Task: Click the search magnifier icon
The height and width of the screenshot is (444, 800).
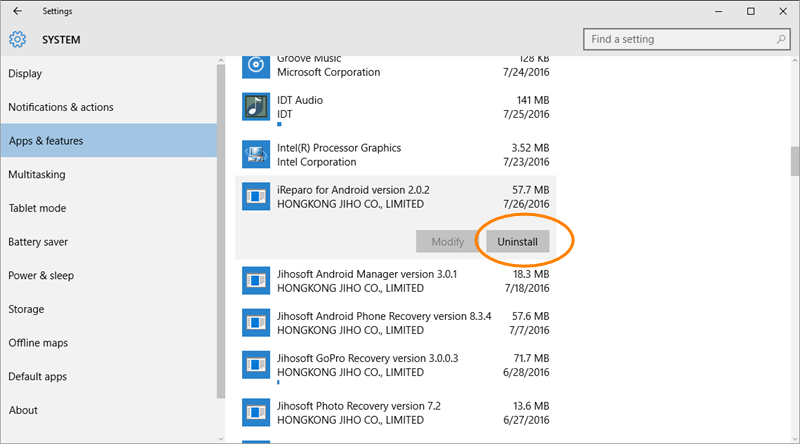Action: pyautogui.click(x=781, y=39)
